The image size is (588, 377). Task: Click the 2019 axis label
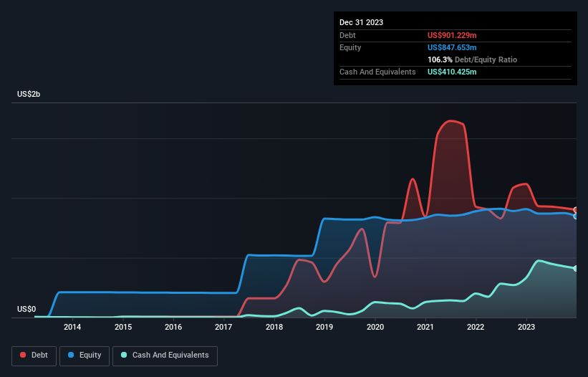(x=324, y=327)
